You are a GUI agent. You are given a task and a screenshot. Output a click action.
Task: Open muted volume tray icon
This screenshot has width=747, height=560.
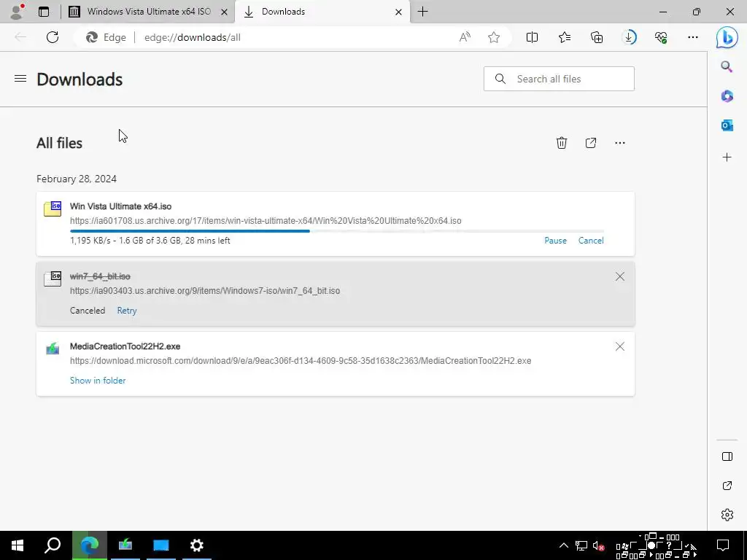(x=599, y=545)
